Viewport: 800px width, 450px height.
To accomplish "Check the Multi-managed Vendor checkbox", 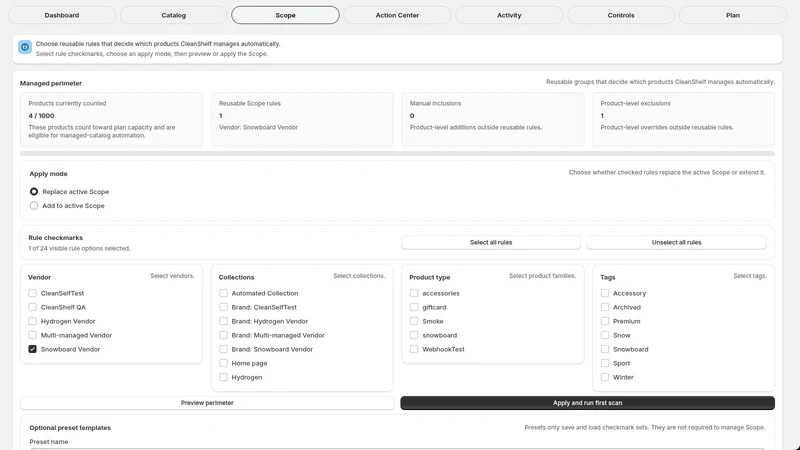I will click(x=33, y=335).
